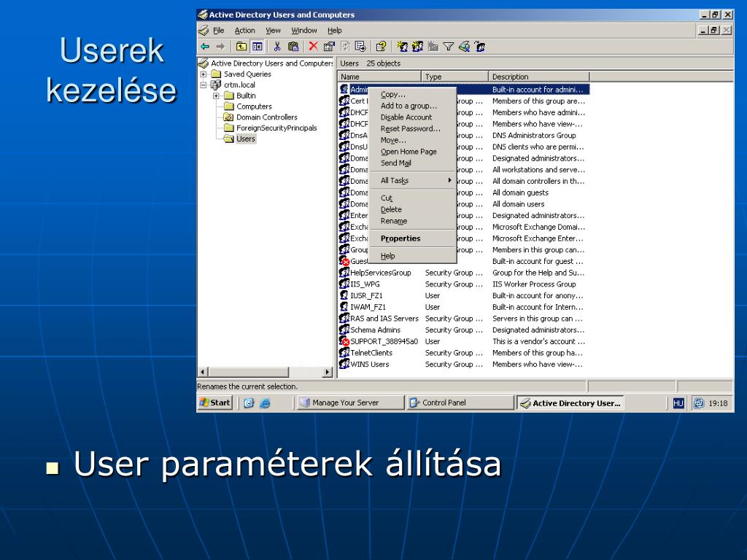Click the Cut scissors toolbar icon
This screenshot has height=560, width=747.
(x=277, y=47)
